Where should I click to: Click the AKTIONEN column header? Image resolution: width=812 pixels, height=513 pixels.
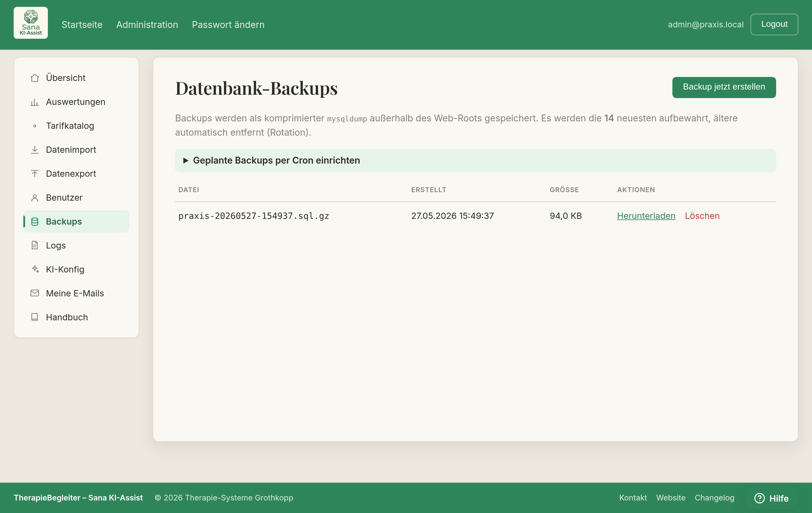coord(636,190)
